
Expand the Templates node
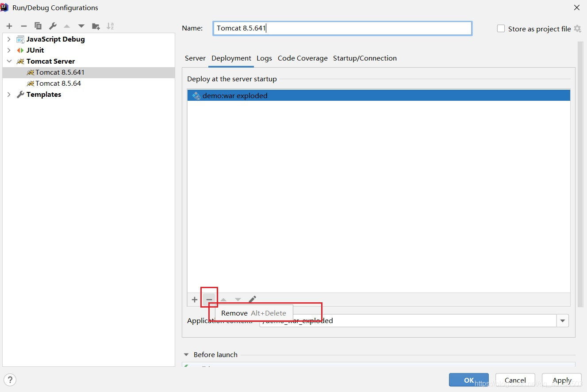(x=9, y=95)
